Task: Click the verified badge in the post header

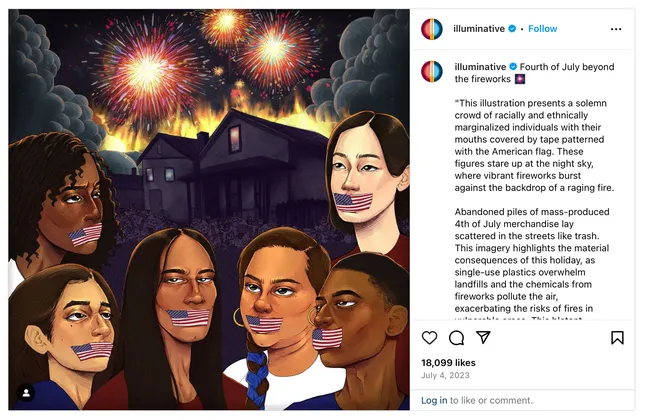Action: [512, 29]
